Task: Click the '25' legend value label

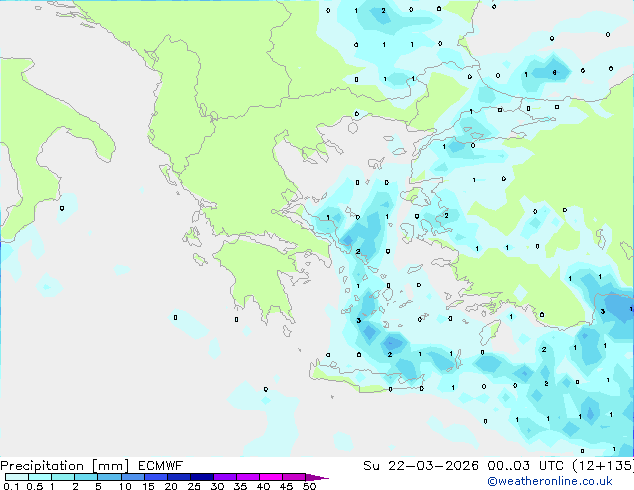Action: click(194, 486)
